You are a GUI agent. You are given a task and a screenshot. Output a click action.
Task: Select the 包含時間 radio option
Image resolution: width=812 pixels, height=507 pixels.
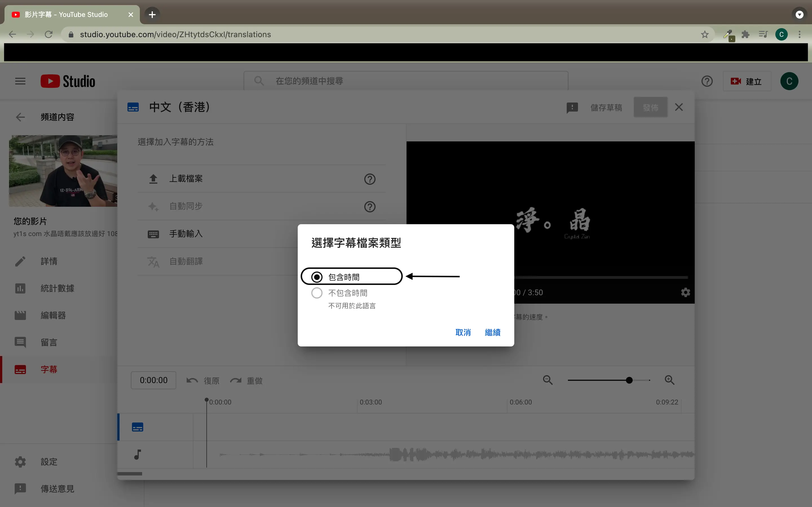coord(317,277)
